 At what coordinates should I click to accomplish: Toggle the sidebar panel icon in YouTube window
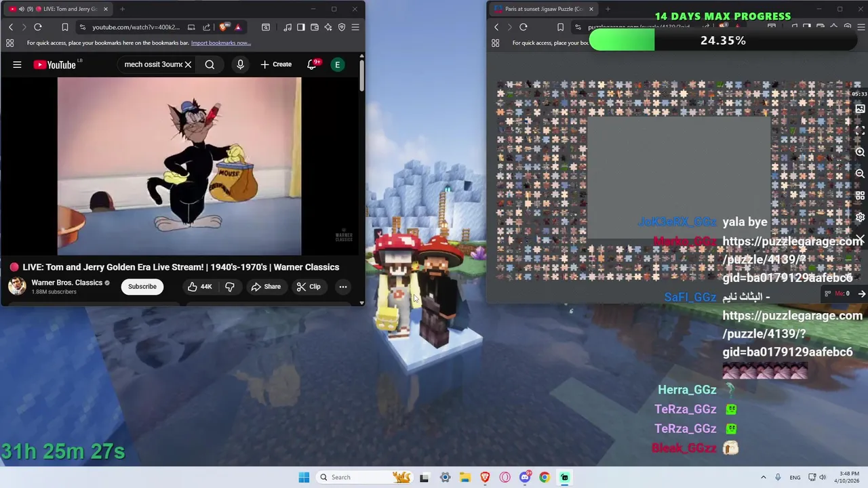(302, 27)
